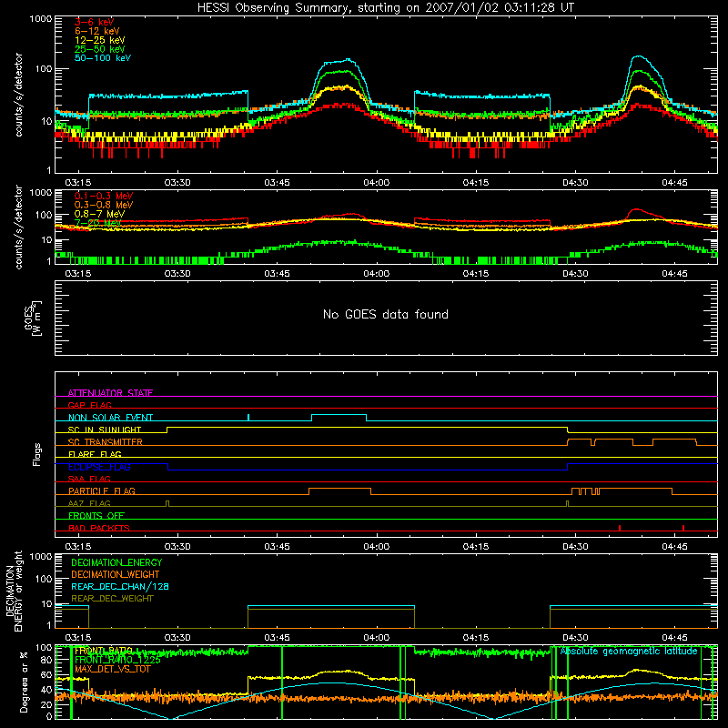Viewport: 728px width, 728px height.
Task: Select the 25-50 keV legend entry
Action: point(100,49)
